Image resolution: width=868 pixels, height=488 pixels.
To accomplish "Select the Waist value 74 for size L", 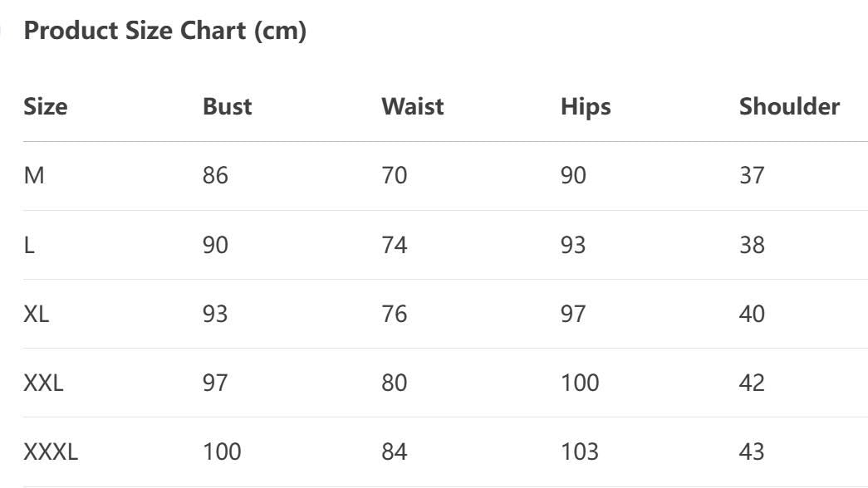I will pos(395,246).
